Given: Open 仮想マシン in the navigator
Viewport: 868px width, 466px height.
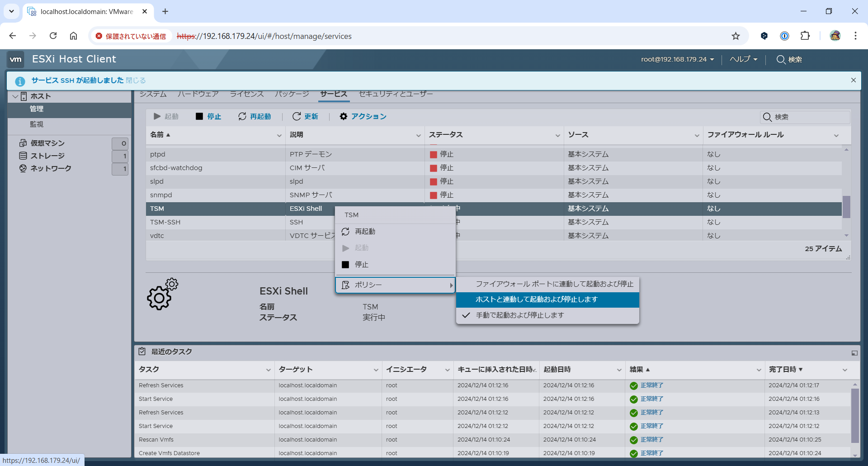Looking at the screenshot, I should point(47,143).
